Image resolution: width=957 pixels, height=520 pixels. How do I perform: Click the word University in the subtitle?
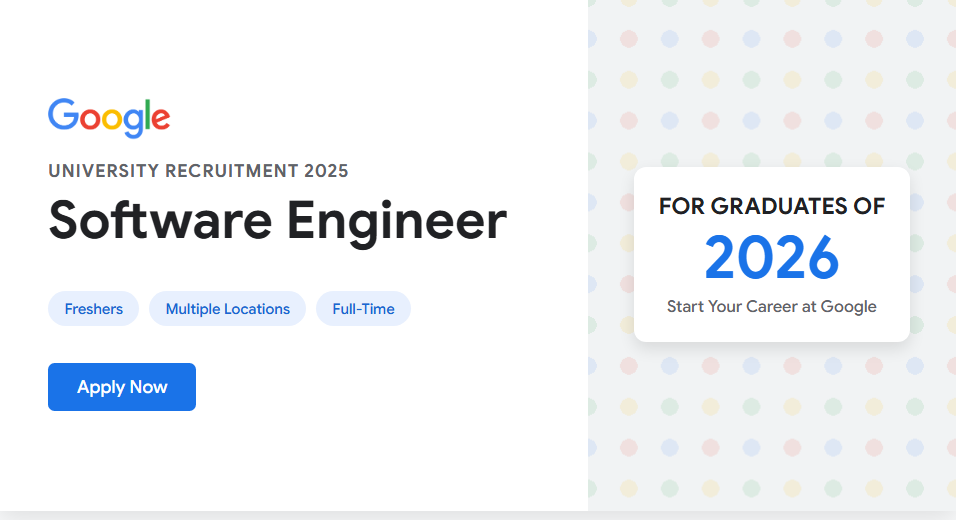[x=104, y=171]
